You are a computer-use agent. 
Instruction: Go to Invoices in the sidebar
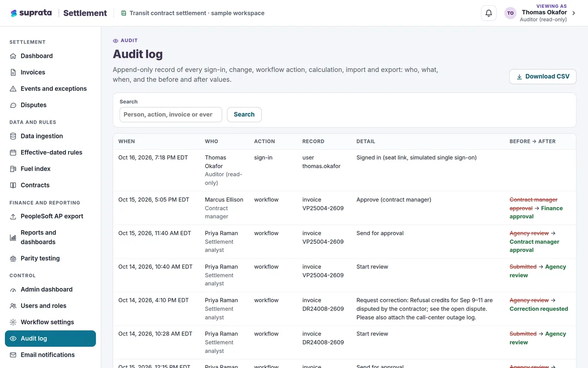(50, 72)
